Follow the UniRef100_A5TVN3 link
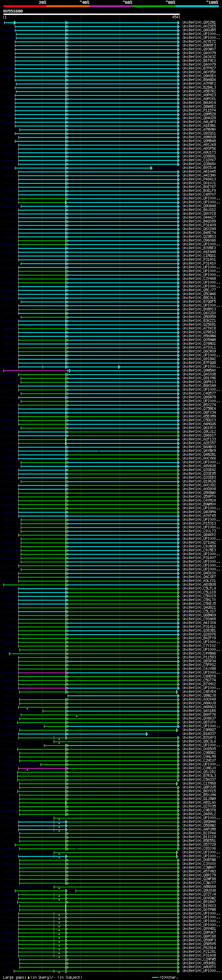This screenshot has width=222, height=980. click(x=199, y=872)
